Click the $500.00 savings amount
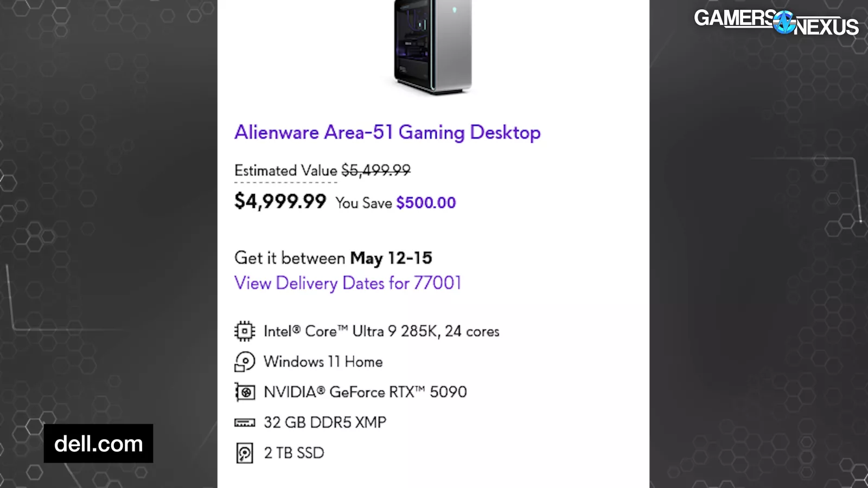This screenshot has height=488, width=868. pyautogui.click(x=426, y=203)
